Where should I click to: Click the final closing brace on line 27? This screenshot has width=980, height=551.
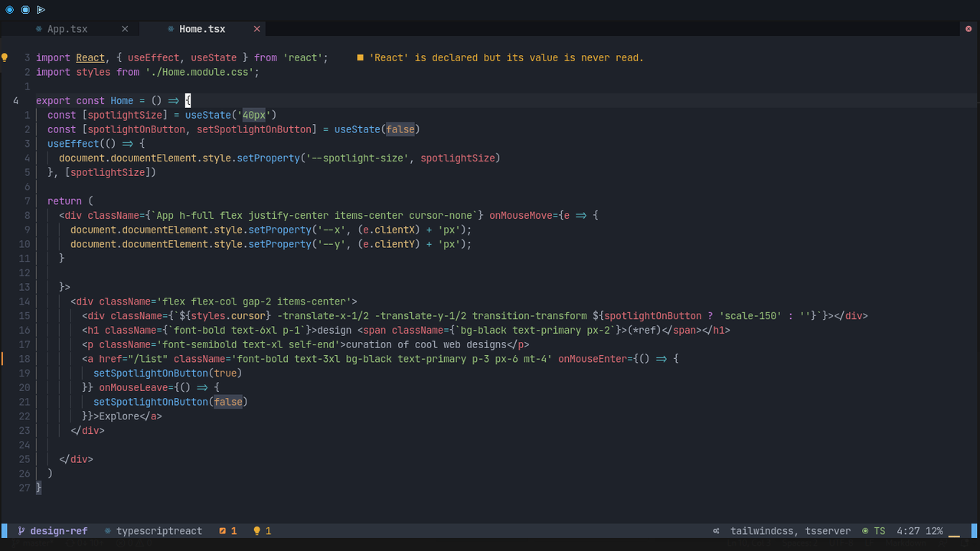(x=39, y=488)
